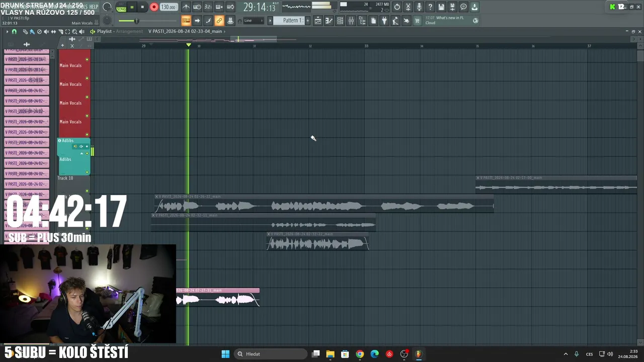The image size is (644, 362).
Task: Open menu of V PASTI 02-17-00 main clip
Action: 478,178
